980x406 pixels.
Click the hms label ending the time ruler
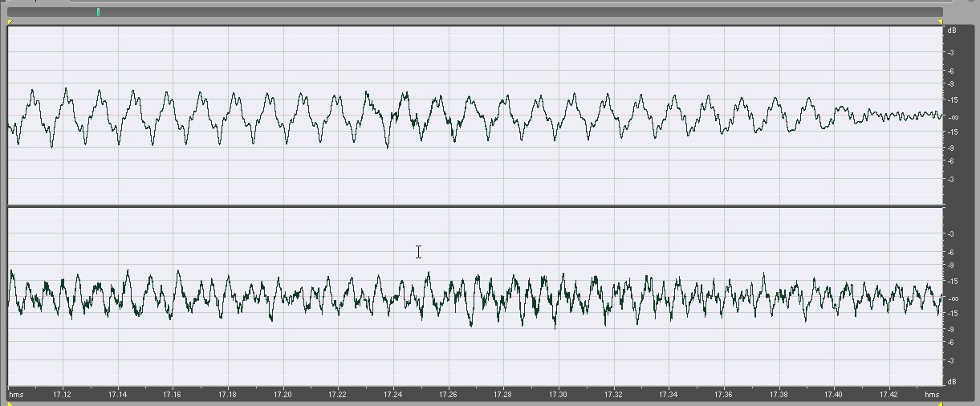pyautogui.click(x=932, y=395)
